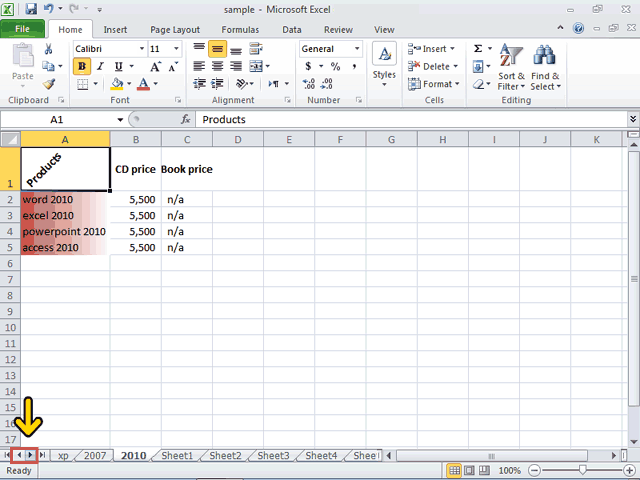Click the zoom slider handle
The height and width of the screenshot is (480, 640).
click(x=582, y=470)
